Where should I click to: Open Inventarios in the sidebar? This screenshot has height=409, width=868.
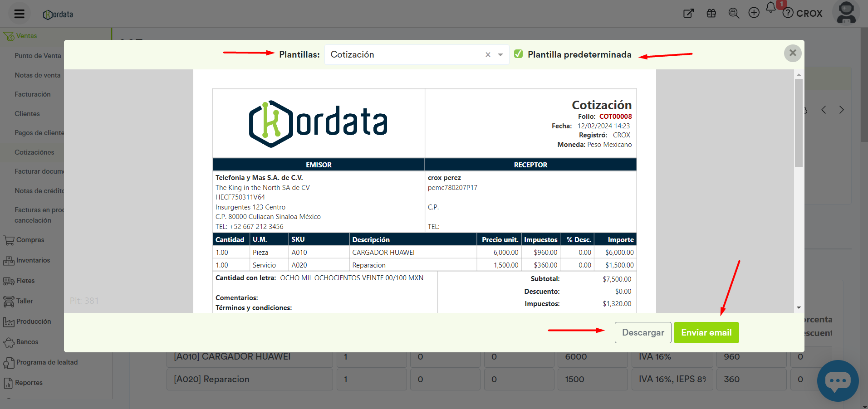pyautogui.click(x=33, y=260)
